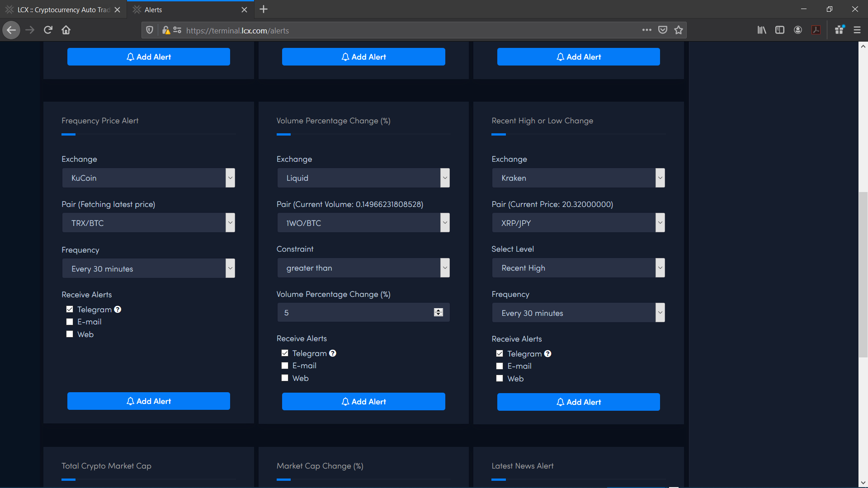Open the Telegram help tooltip under Frequency Price Alert
Screen dimensions: 868x488
pos(118,309)
